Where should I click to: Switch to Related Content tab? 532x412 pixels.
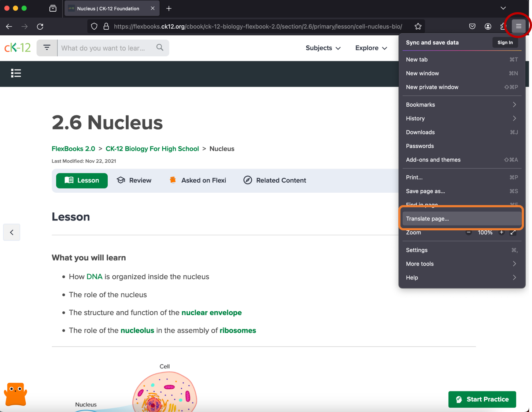pyautogui.click(x=275, y=181)
